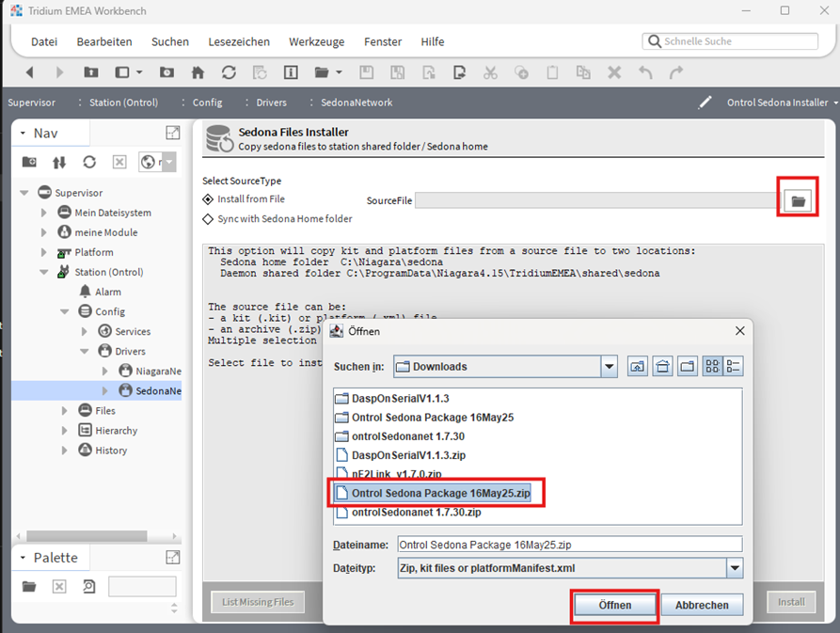Switch Öffnen dialog to list view
Screen dimensions: 840x633
(712, 366)
